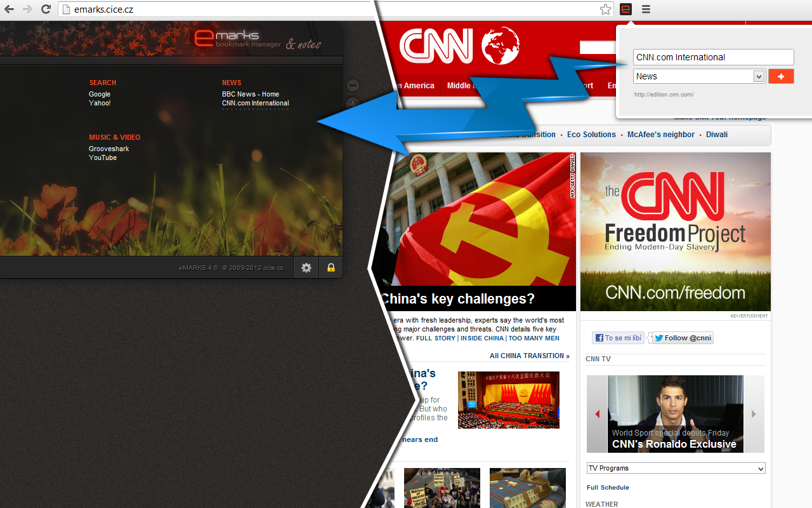Open 'CNN.com International' bookmark in eMarks list
Screen dimensions: 812x508
255,103
